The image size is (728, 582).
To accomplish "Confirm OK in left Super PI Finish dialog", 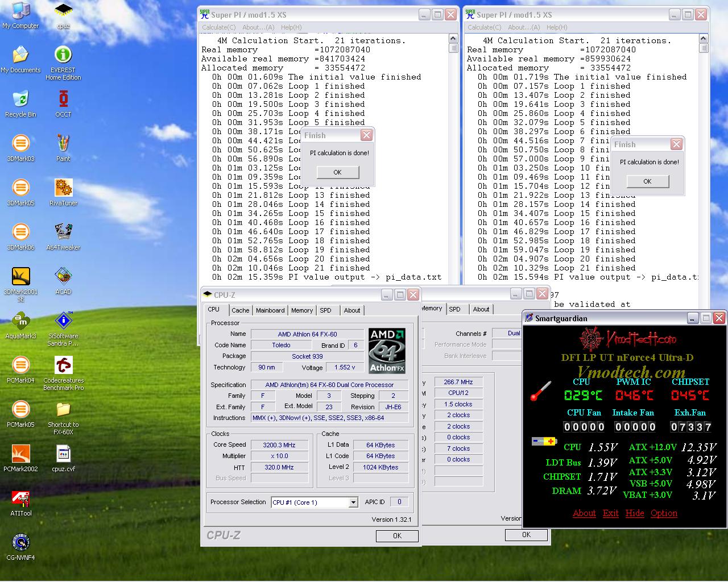I will point(338,172).
